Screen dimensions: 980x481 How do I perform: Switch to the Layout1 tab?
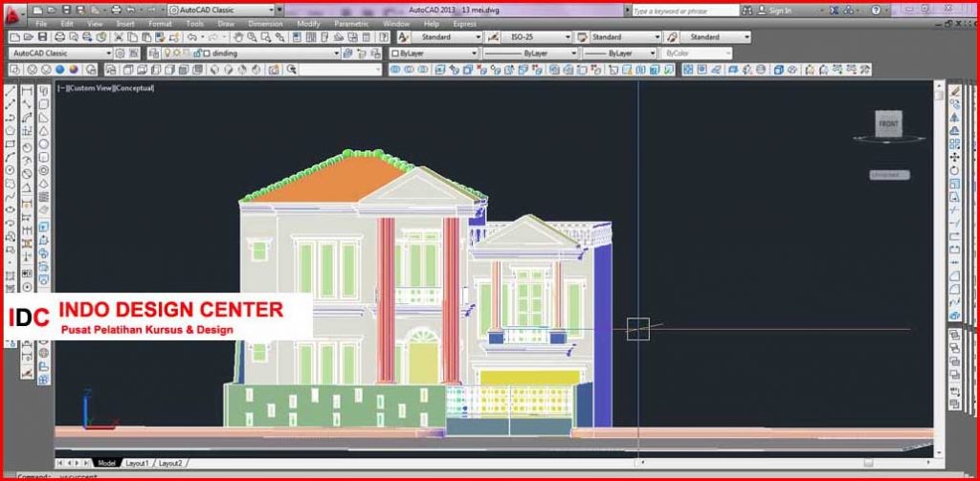[138, 463]
